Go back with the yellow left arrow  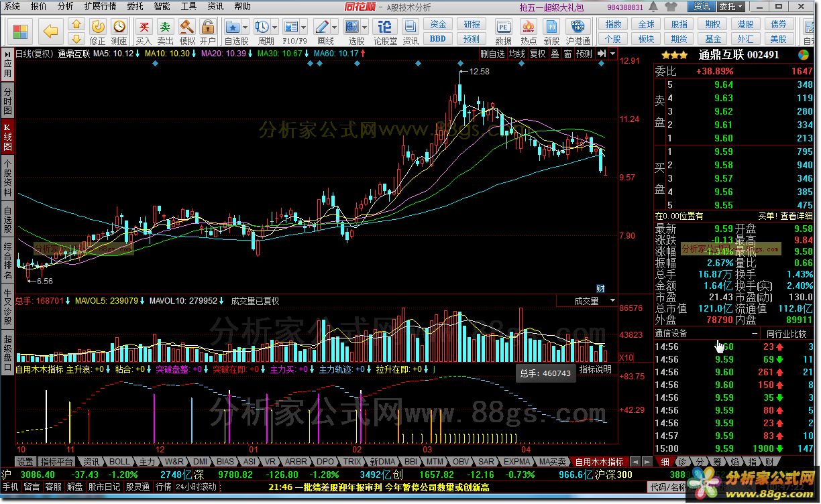51,31
